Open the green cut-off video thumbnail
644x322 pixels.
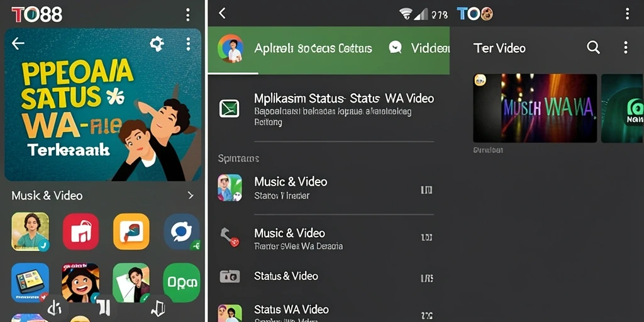623,108
